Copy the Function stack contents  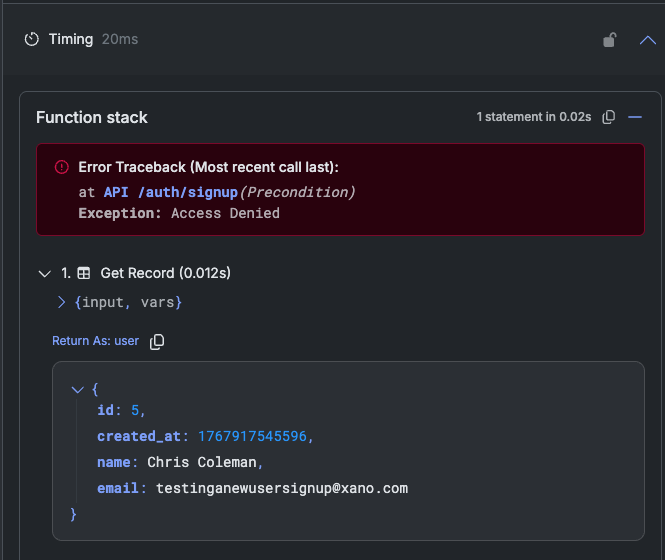click(x=609, y=117)
